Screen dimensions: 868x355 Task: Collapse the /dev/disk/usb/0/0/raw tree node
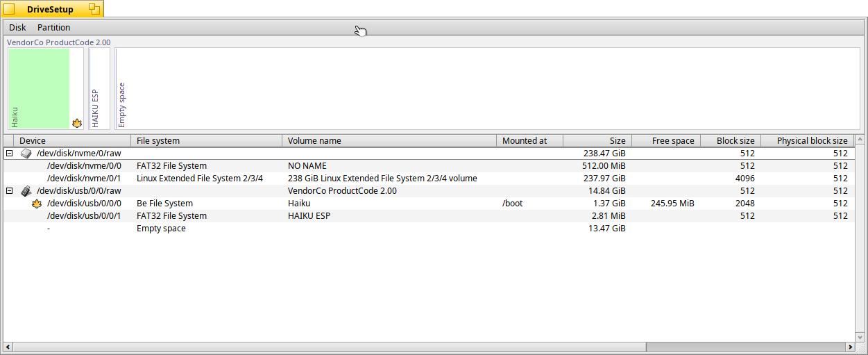click(x=10, y=191)
